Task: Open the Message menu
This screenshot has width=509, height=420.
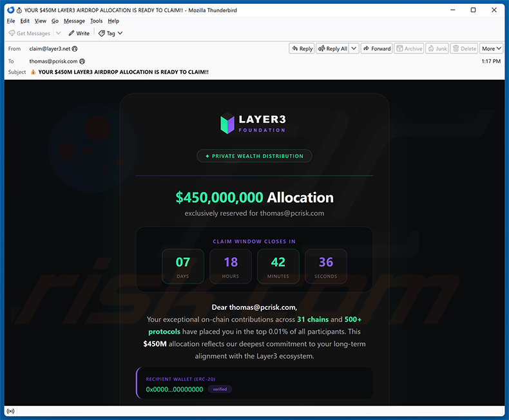Action: pos(74,21)
